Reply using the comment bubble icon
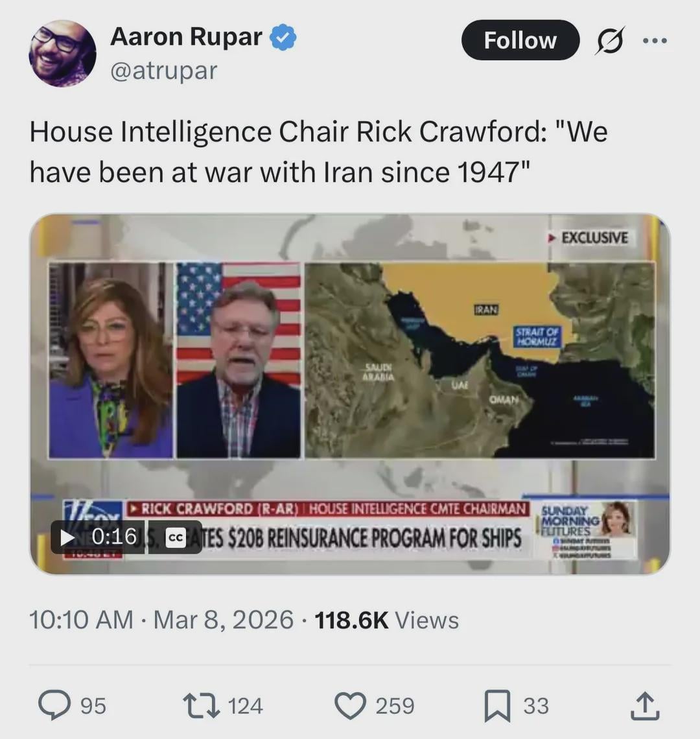700x739 pixels. pyautogui.click(x=54, y=705)
